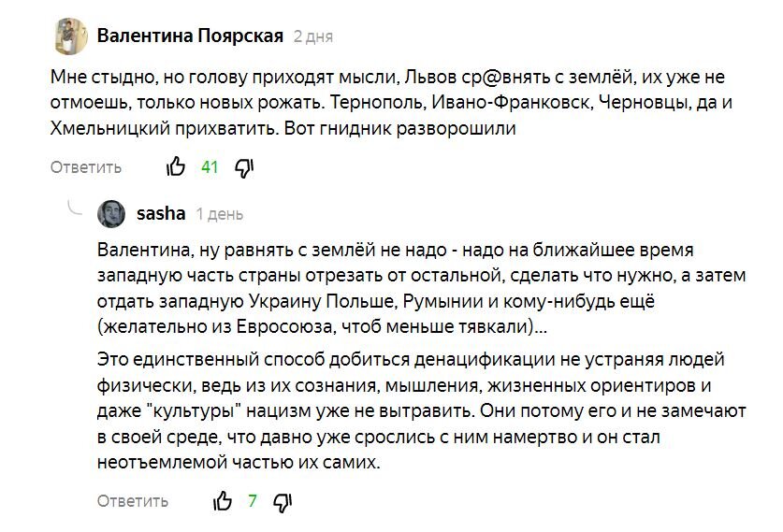Image resolution: width=783 pixels, height=532 pixels.
Task: Dislike Валентина Поярская's comment with thumbs down
Action: coord(244,167)
